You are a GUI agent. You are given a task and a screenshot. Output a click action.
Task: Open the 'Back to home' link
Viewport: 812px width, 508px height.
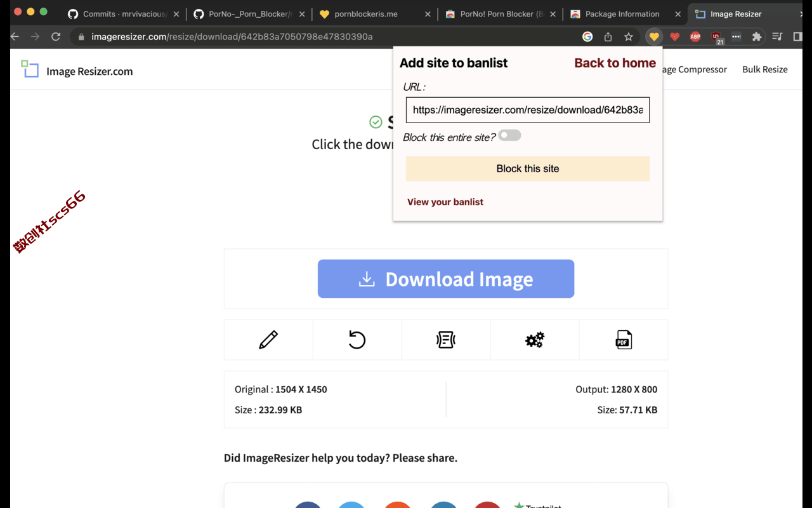tap(615, 63)
